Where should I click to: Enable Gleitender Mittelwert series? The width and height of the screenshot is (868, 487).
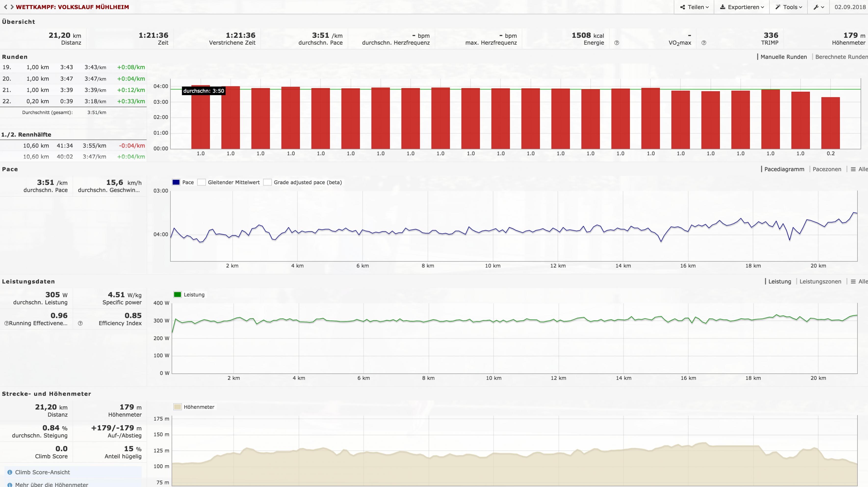click(202, 182)
